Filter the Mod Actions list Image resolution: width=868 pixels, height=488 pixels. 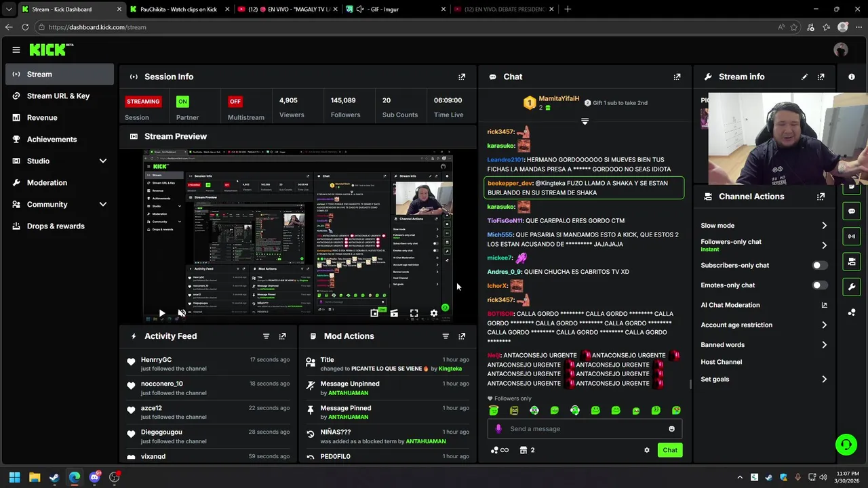(446, 336)
